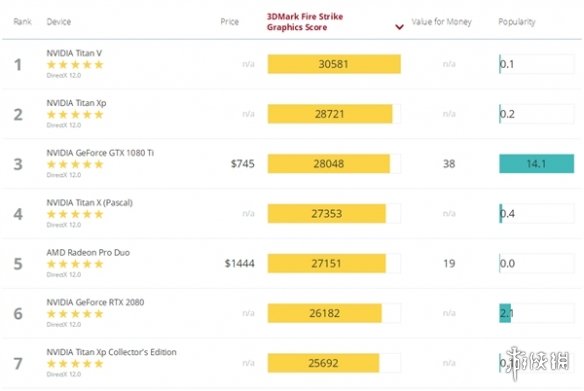Open the NVIDIA Titan V link
This screenshot has width=584, height=391.
point(74,53)
